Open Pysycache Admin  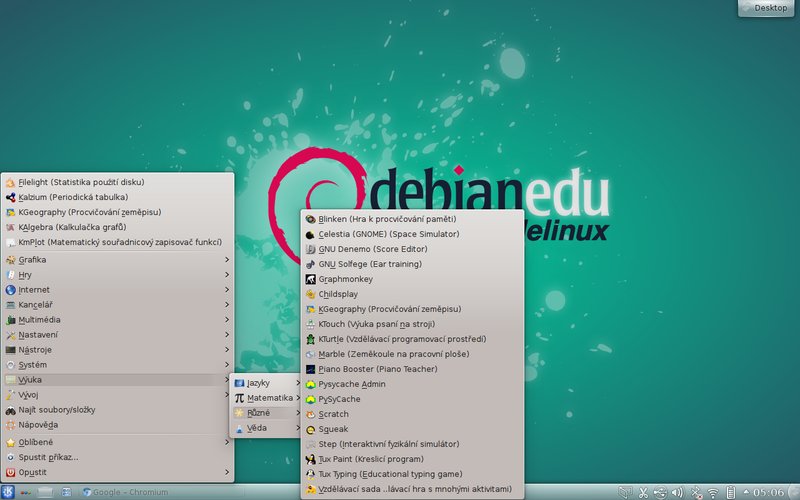tap(412, 384)
